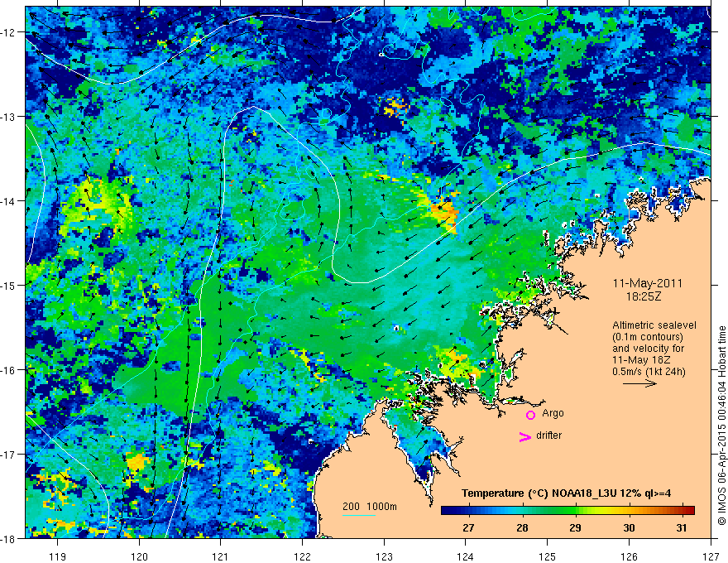728x563 pixels.
Task: Click the colorbar tick label '27'
Action: [x=468, y=527]
